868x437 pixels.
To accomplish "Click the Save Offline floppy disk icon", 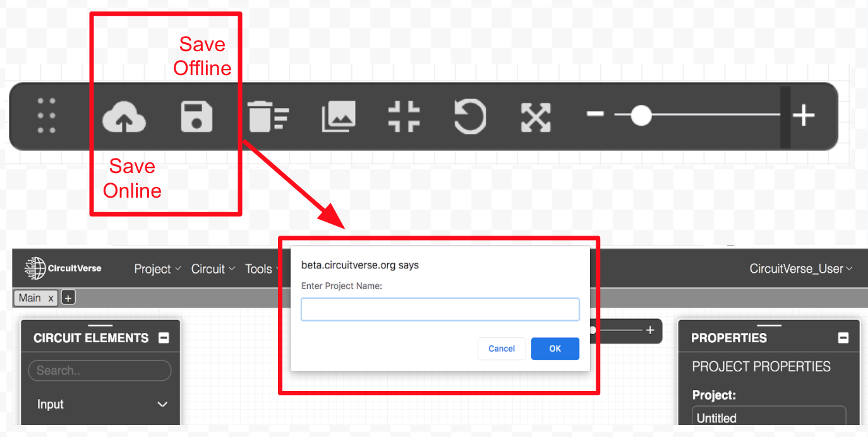I will click(196, 117).
